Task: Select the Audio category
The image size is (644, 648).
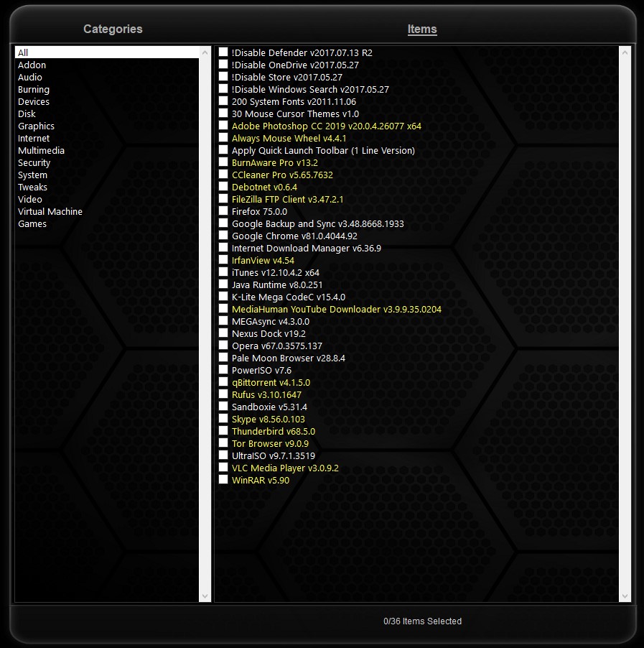Action: click(x=107, y=78)
